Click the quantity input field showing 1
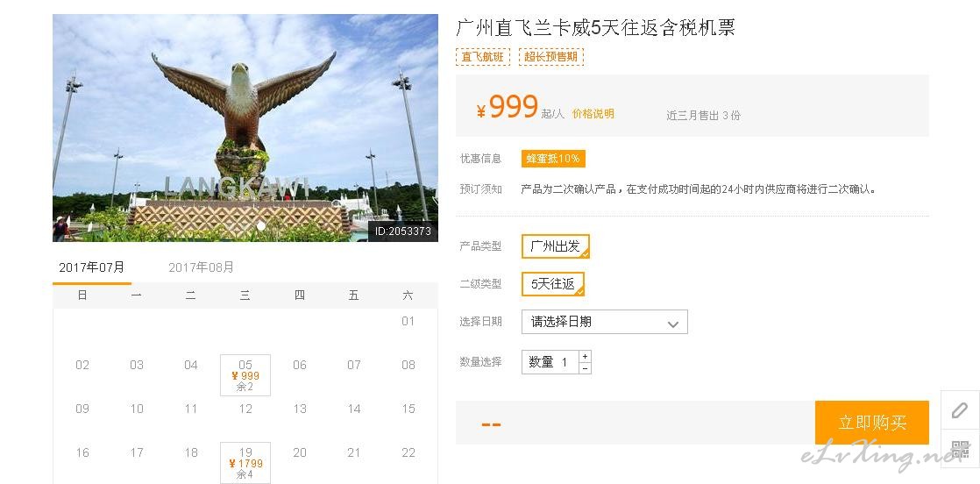The image size is (980, 484). coord(550,362)
